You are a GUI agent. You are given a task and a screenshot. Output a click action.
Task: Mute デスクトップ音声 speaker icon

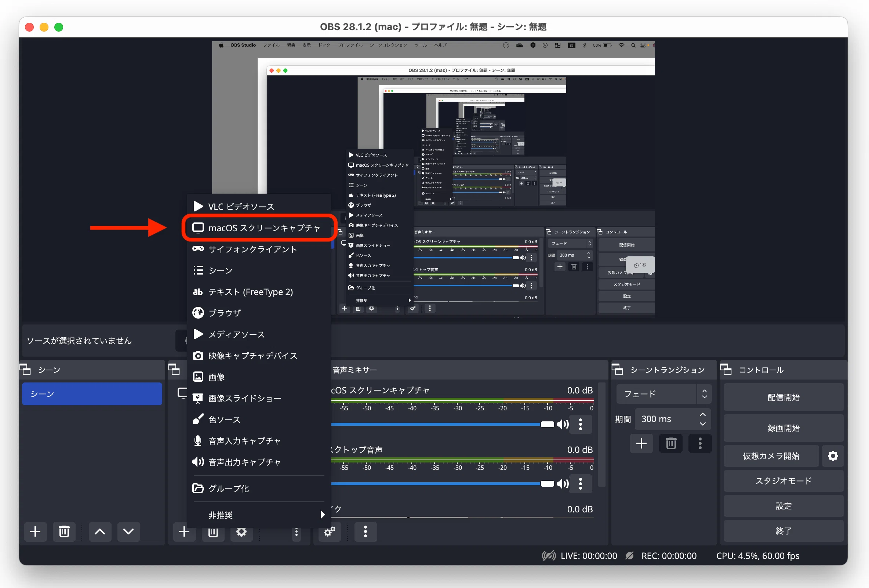click(562, 484)
